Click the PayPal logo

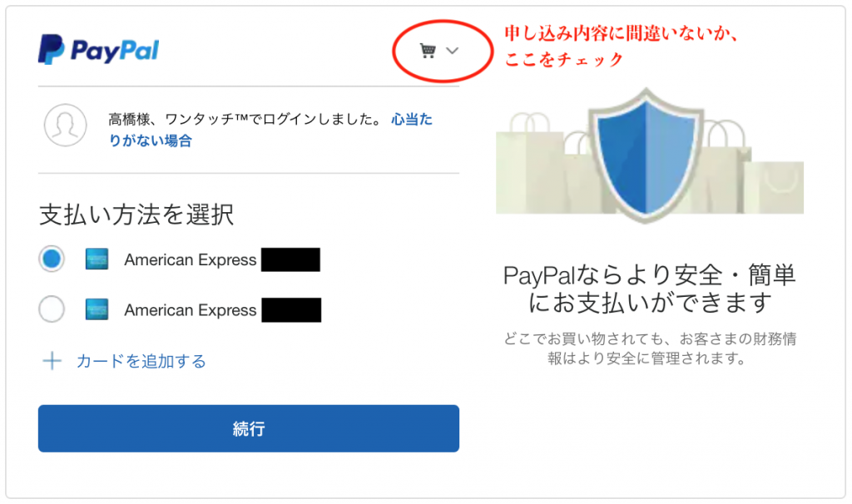pyautogui.click(x=98, y=49)
